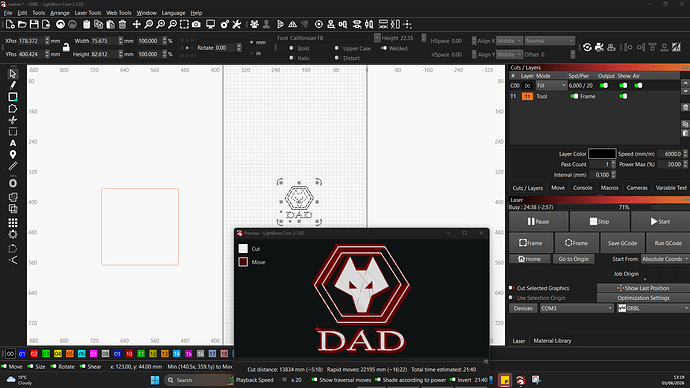
Task: Open the Align Y Middle dropdown
Action: tap(509, 54)
